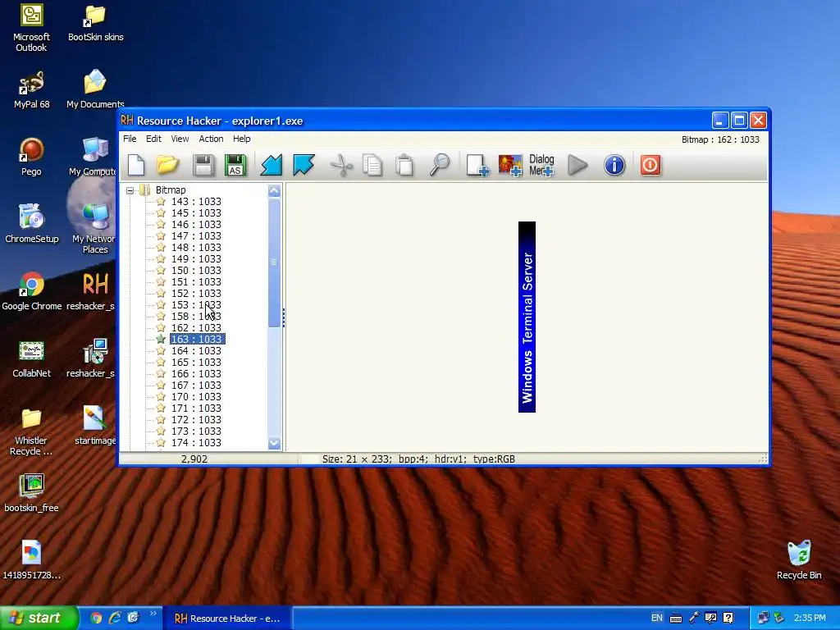Open the File menu
840x630 pixels.
[130, 139]
